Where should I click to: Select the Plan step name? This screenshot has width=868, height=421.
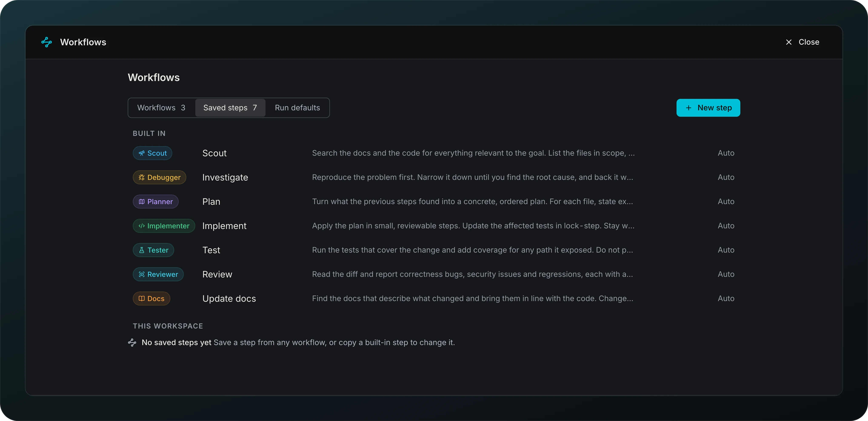211,202
